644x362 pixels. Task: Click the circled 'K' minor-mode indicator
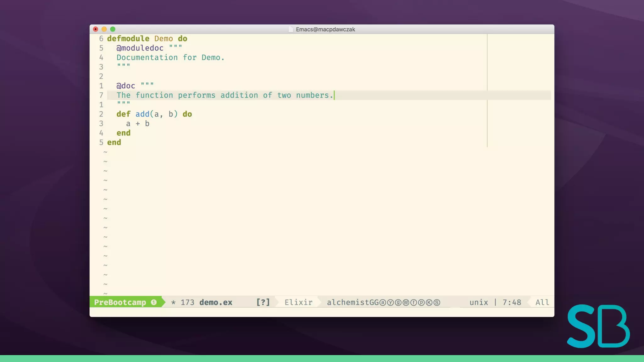(429, 303)
